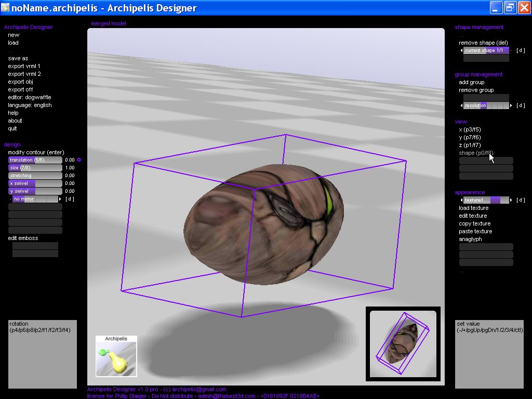
Task: Click modify contour (enter)
Action: point(36,152)
